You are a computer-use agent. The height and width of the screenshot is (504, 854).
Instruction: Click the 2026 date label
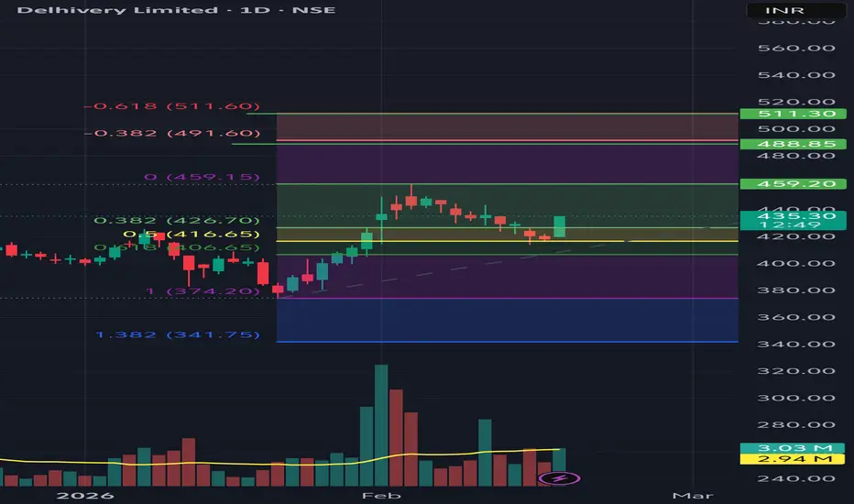85,495
